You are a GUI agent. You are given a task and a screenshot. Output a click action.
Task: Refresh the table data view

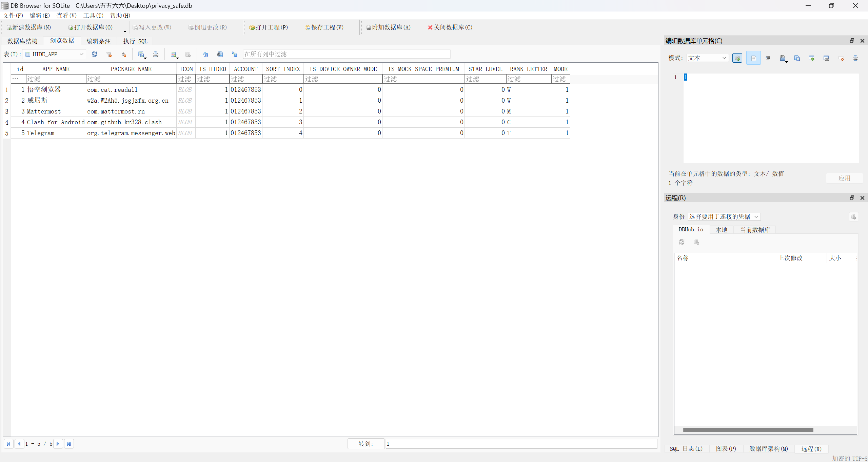tap(94, 54)
